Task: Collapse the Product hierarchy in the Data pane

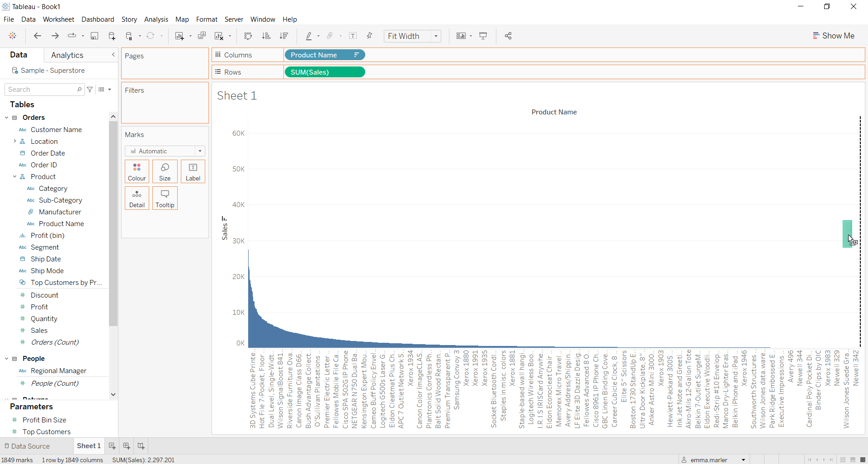Action: [15, 176]
